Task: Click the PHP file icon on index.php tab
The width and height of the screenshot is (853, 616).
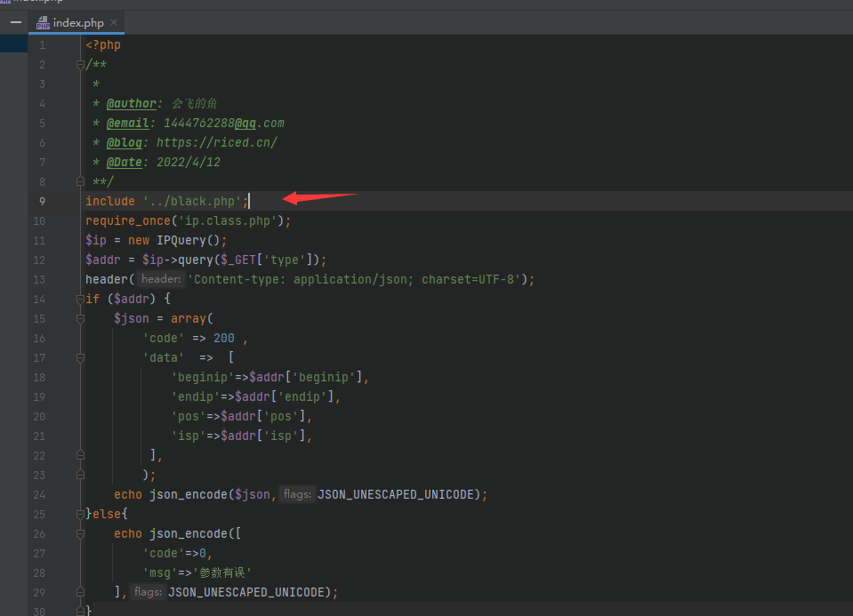Action: click(43, 23)
